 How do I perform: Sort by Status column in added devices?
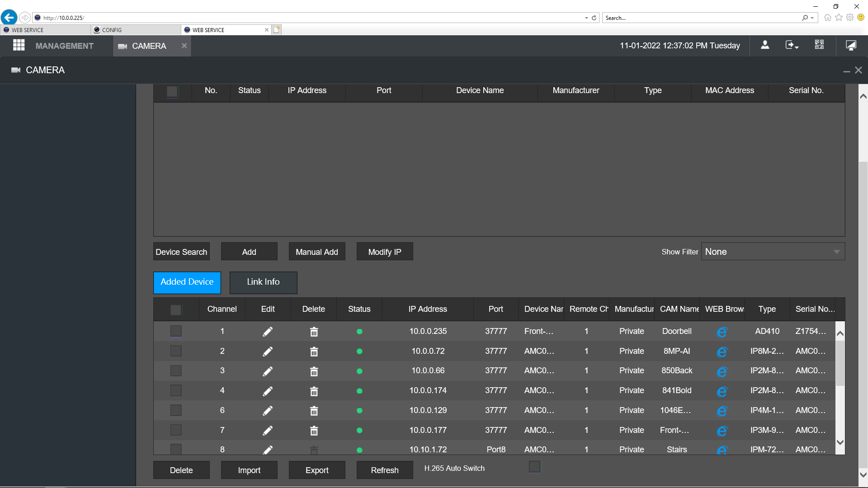[x=359, y=309]
